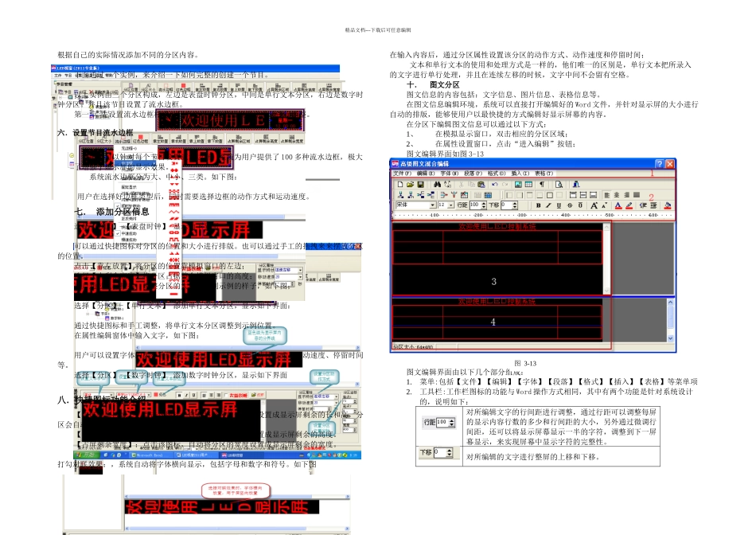This screenshot has width=756, height=535.
Task: Click the Cut scissors icon
Action: pos(461,184)
